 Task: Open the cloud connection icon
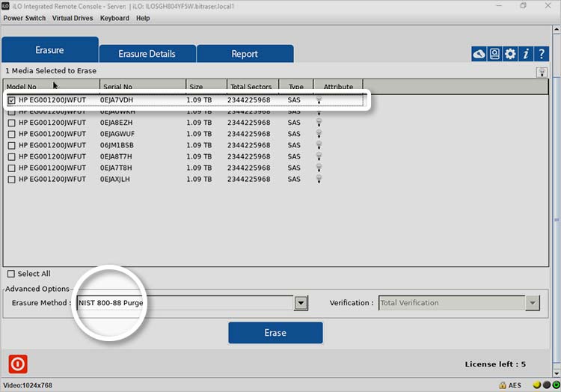(479, 54)
